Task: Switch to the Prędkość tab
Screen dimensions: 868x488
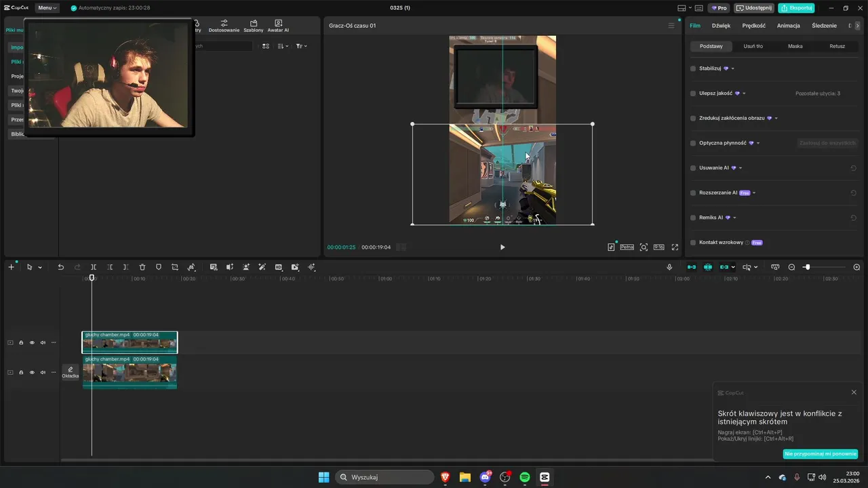Action: tap(754, 26)
